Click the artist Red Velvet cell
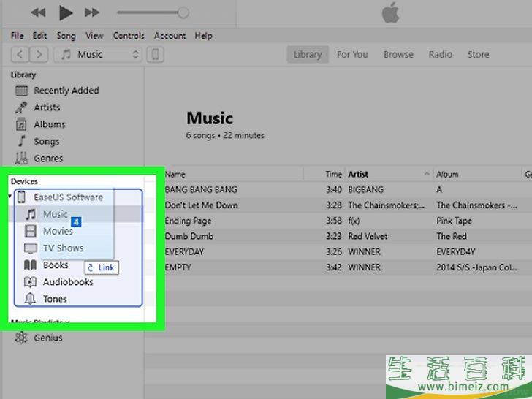The width and height of the screenshot is (532, 399). point(368,236)
